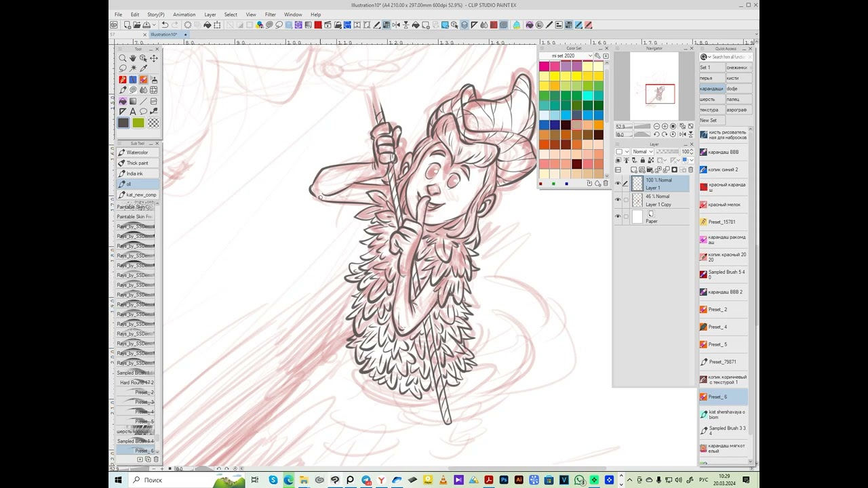Screen dimensions: 868x488
Task: Select the Auto select magic wand tool
Action: (133, 68)
